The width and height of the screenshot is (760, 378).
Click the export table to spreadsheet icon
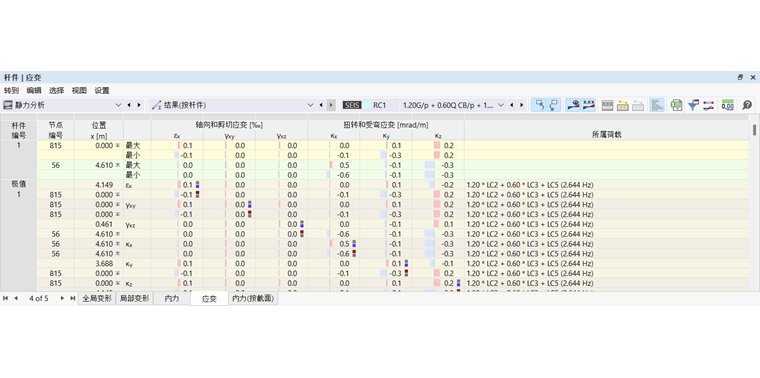pos(677,105)
